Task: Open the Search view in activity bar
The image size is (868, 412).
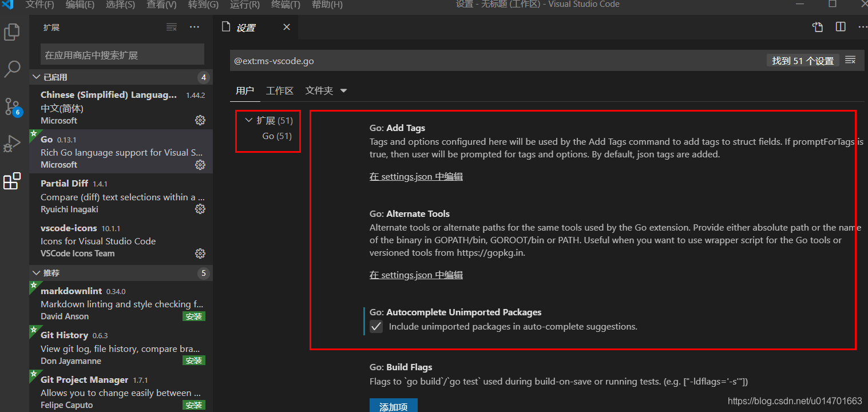Action: pyautogui.click(x=12, y=69)
